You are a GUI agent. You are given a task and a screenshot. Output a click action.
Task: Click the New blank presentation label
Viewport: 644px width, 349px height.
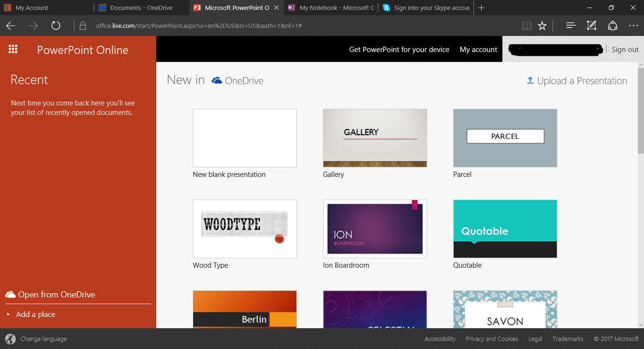click(229, 174)
